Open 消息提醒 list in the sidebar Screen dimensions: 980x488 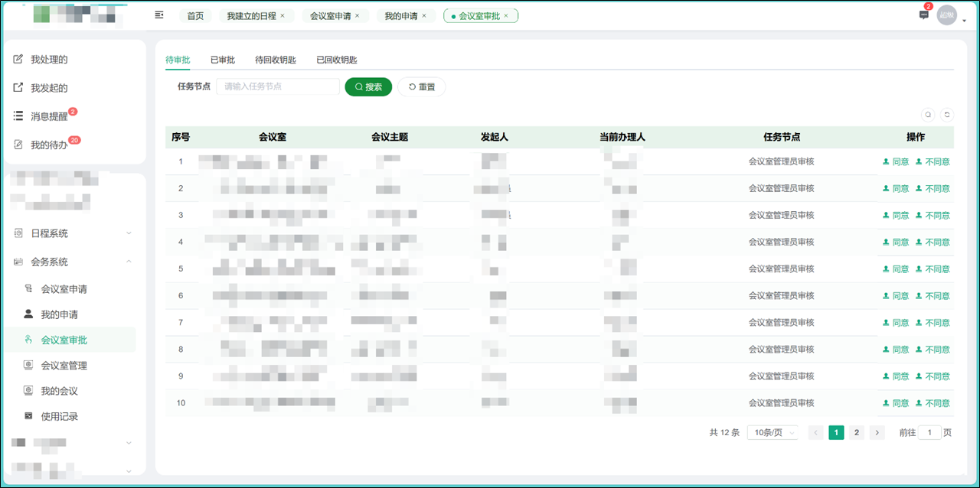[49, 116]
